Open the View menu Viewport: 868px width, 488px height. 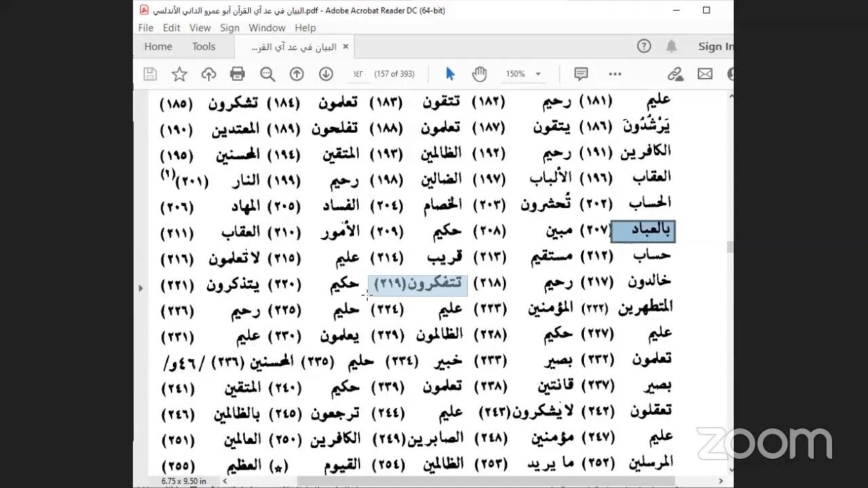(200, 28)
